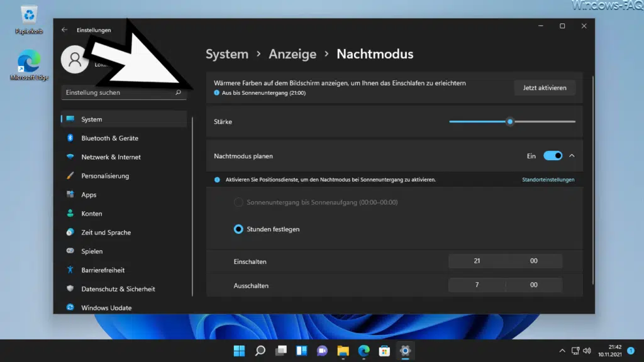Click the user profile avatar

(x=74, y=60)
